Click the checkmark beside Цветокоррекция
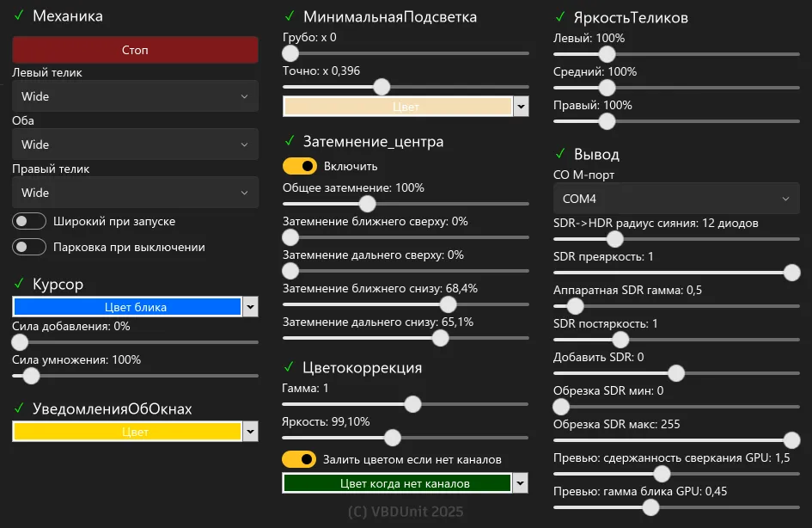This screenshot has width=812, height=528. pos(290,368)
